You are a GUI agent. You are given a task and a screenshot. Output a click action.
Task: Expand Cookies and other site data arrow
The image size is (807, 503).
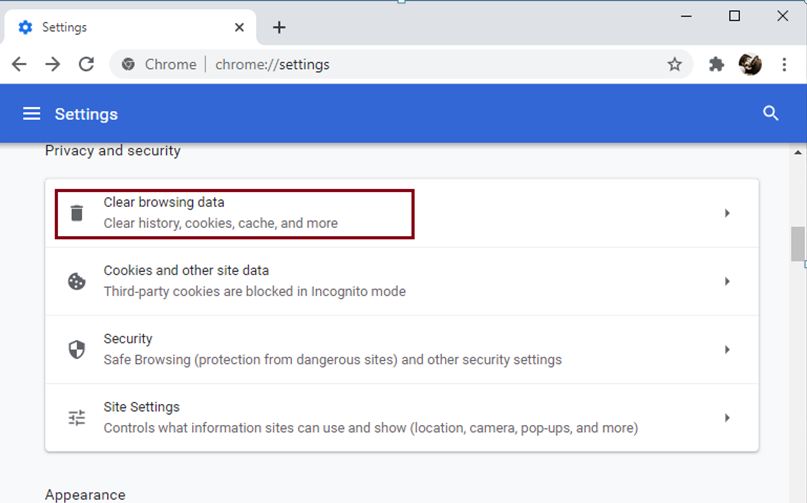[x=727, y=281]
